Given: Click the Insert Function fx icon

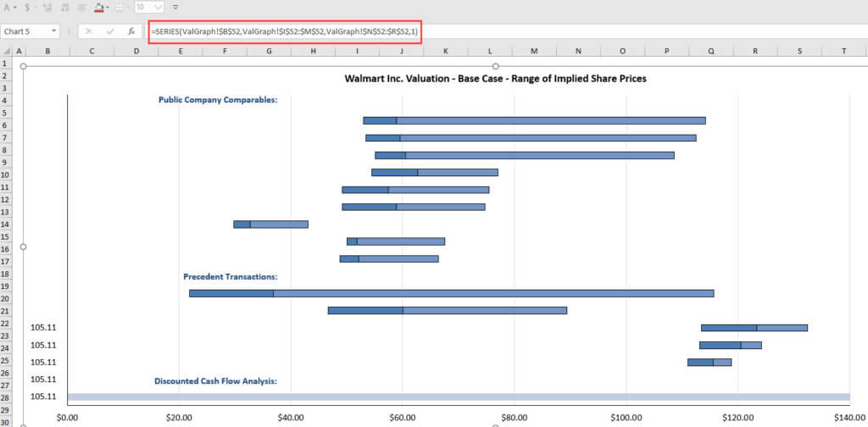Looking at the screenshot, I should click(131, 31).
